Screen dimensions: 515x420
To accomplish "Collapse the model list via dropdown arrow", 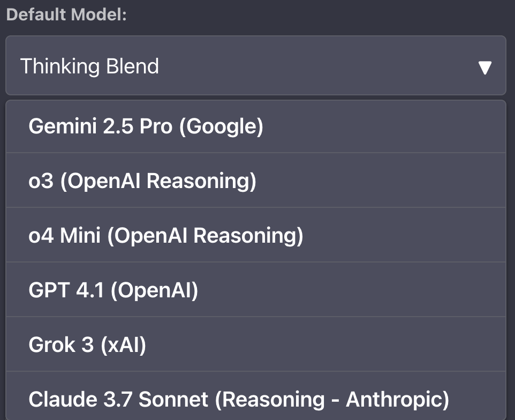I will coord(484,67).
